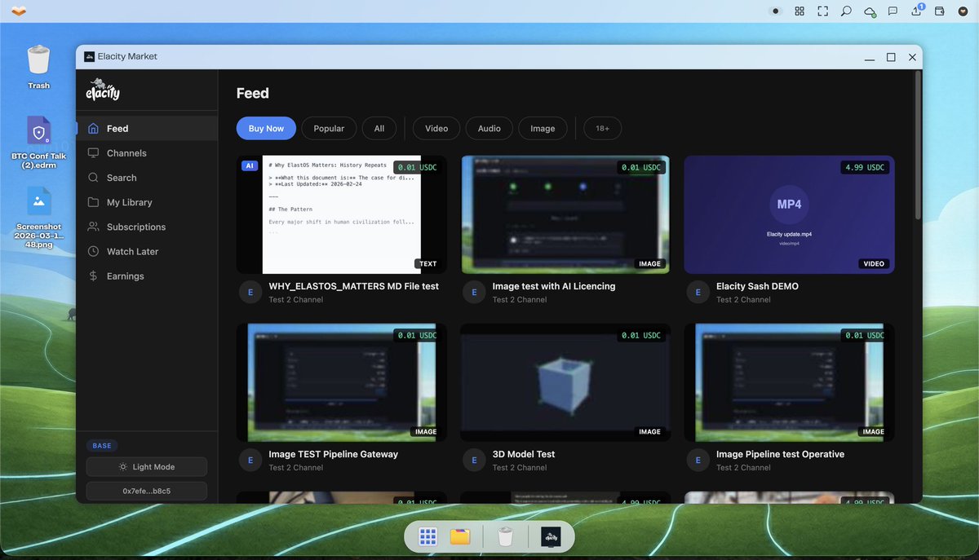Click the 0.01 USDC price on 3D Model Test

[641, 335]
